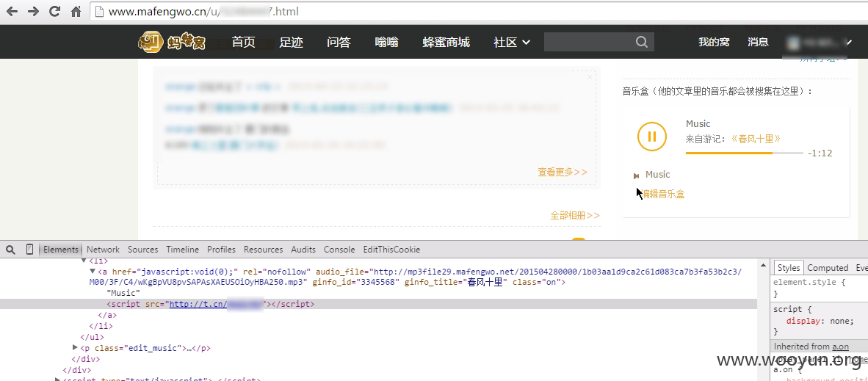
Task: Switch to the Console tab
Action: click(x=339, y=250)
